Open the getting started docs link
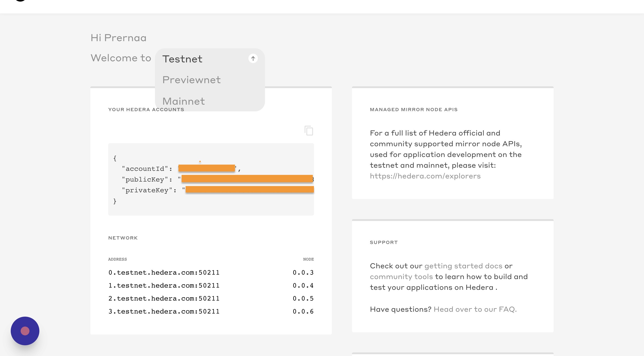The width and height of the screenshot is (644, 356). pyautogui.click(x=463, y=266)
